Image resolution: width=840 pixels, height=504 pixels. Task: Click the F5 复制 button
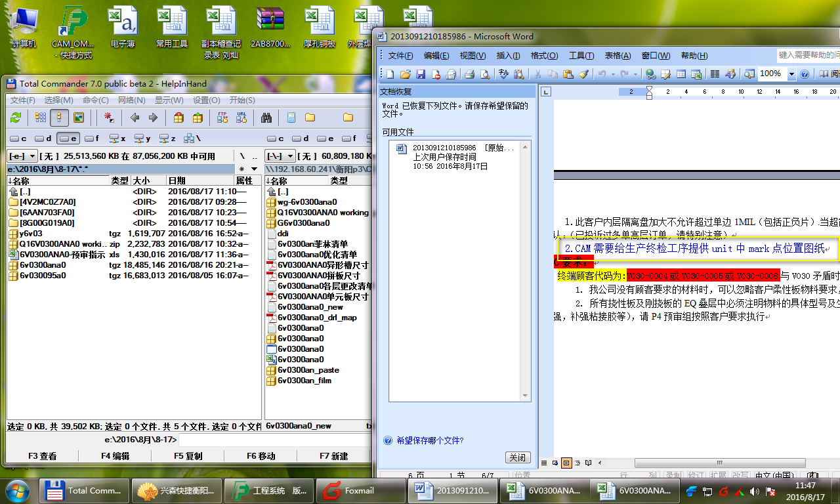click(188, 456)
